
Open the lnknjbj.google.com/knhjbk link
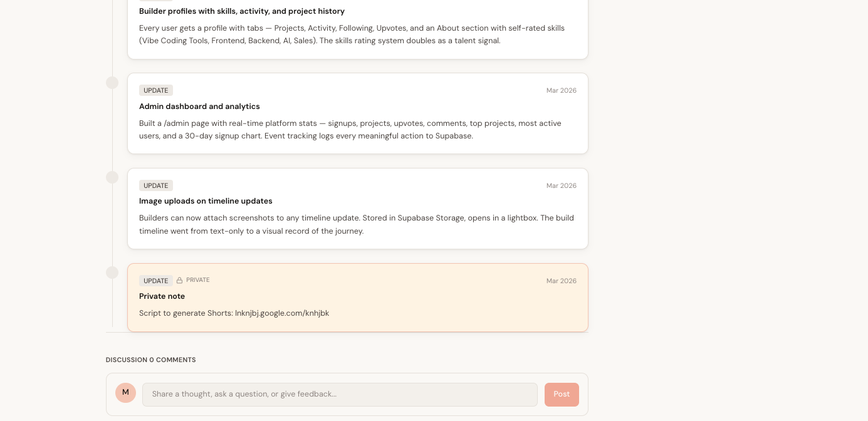[282, 313]
